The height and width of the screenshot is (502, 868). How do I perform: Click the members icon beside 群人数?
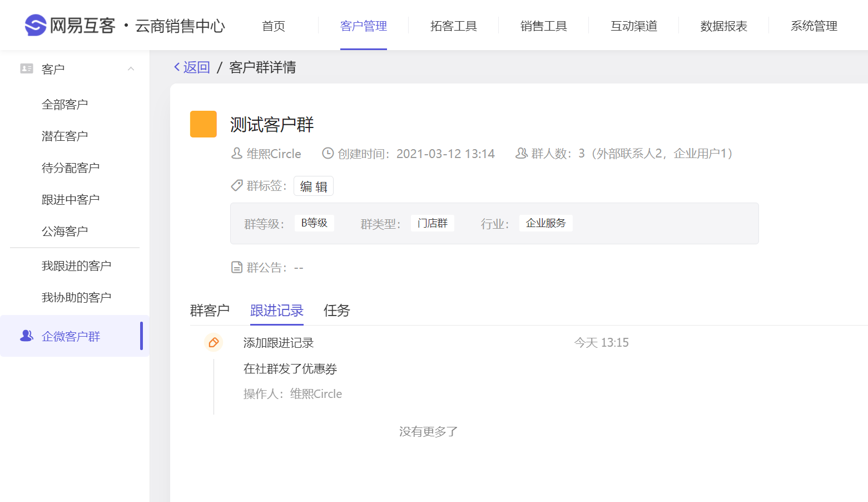click(x=522, y=153)
